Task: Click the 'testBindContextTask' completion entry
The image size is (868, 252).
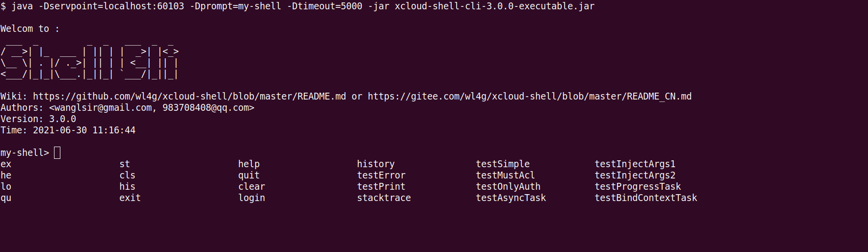Action: click(646, 198)
